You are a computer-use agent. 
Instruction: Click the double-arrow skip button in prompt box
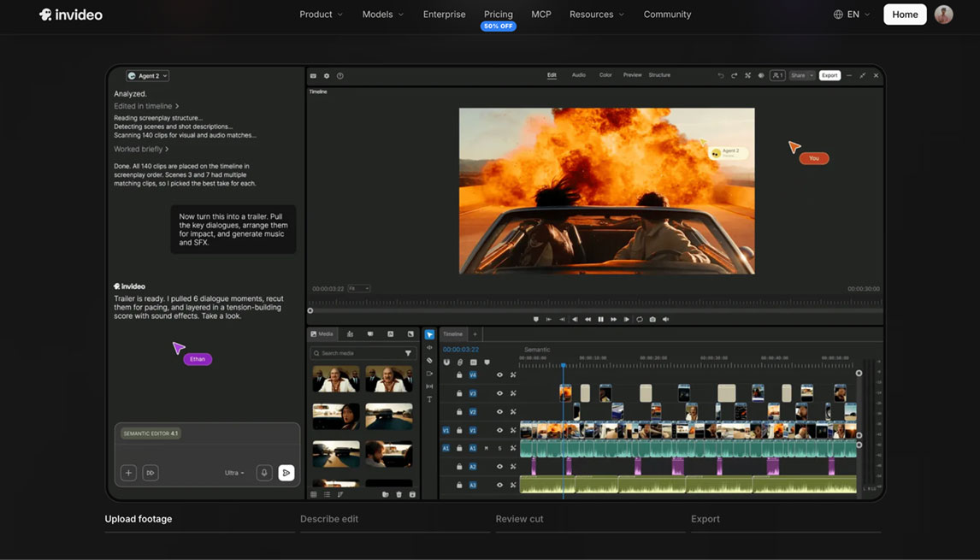tap(151, 473)
